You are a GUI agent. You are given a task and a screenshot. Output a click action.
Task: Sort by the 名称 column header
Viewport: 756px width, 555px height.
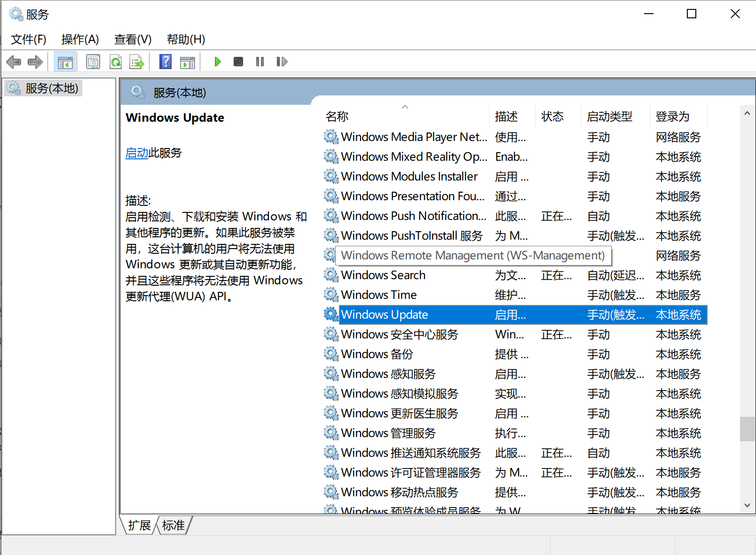(405, 116)
